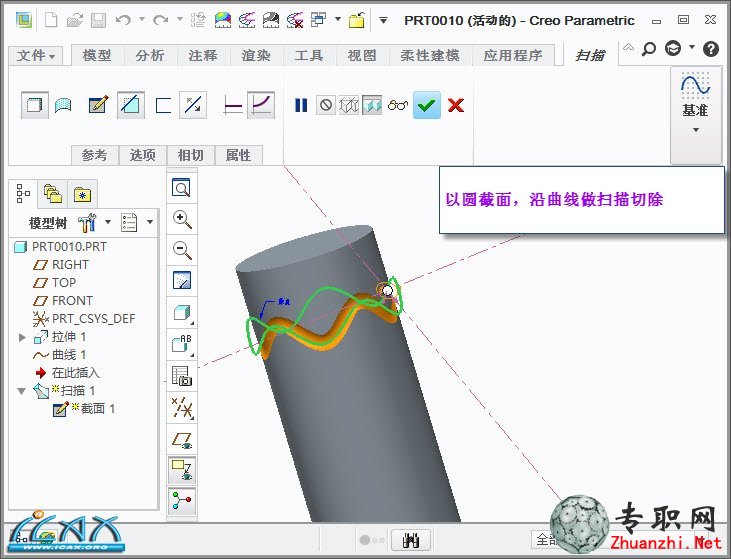Open the folder browser tab
This screenshot has width=731, height=559.
pyautogui.click(x=53, y=193)
